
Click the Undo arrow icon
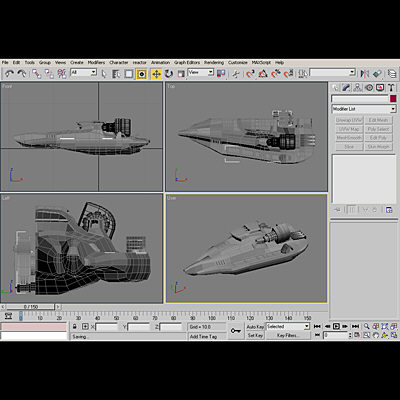click(9, 74)
